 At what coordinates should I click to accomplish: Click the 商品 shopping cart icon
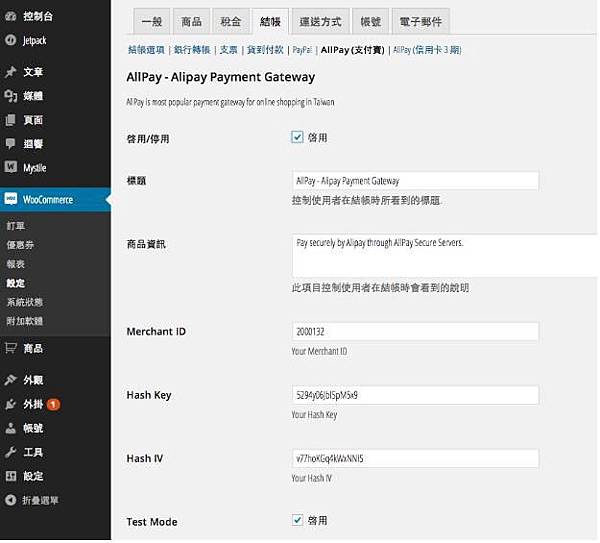tap(10, 348)
